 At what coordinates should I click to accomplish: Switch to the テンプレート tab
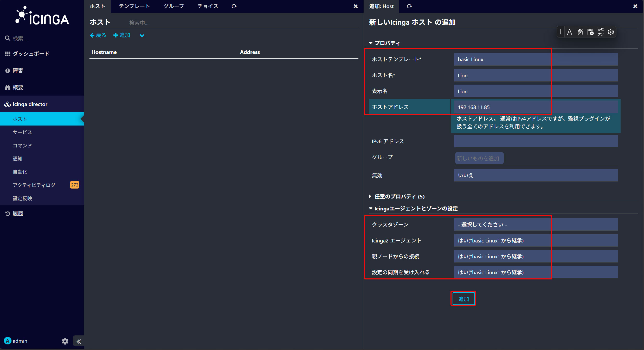pyautogui.click(x=134, y=6)
